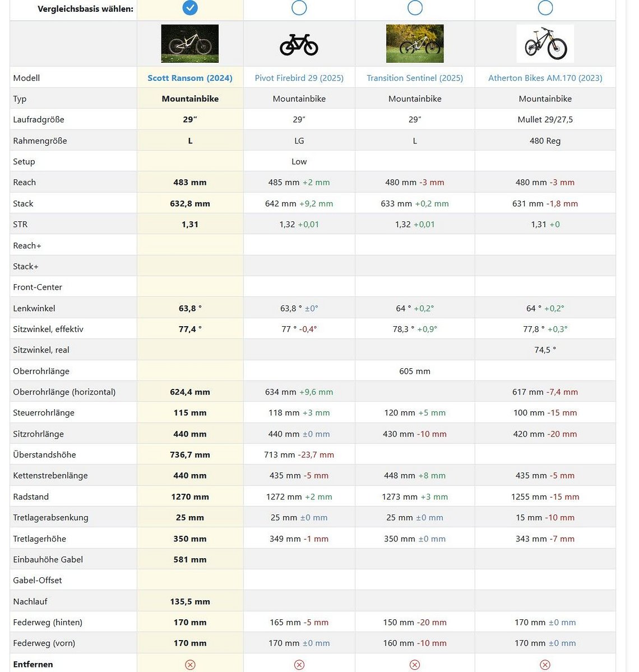639x672 pixels.
Task: Open the Scott Ransom (2024) model link
Action: click(190, 78)
